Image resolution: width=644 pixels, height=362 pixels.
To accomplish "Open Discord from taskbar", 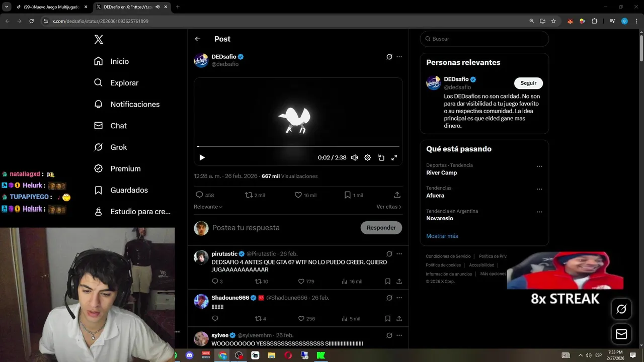I will [190, 355].
